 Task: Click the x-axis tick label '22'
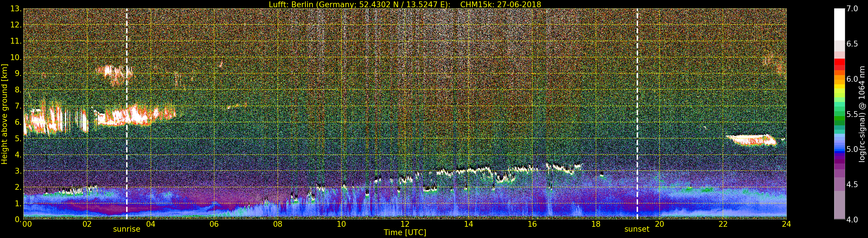(x=723, y=224)
